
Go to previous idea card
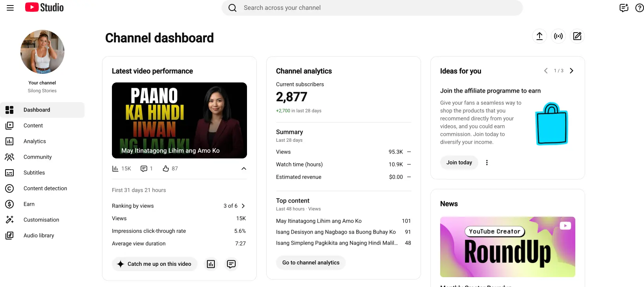click(x=546, y=71)
